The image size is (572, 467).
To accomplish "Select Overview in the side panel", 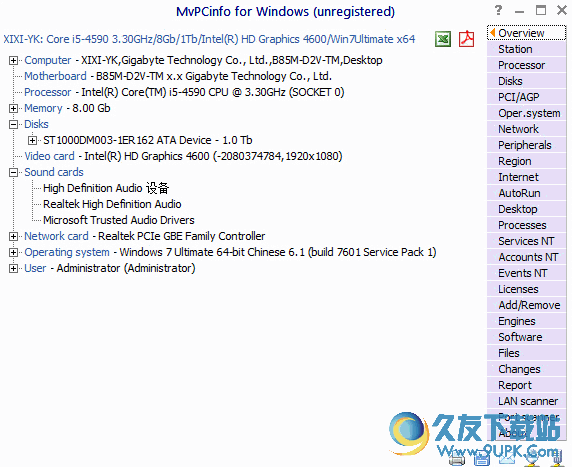I will (526, 33).
